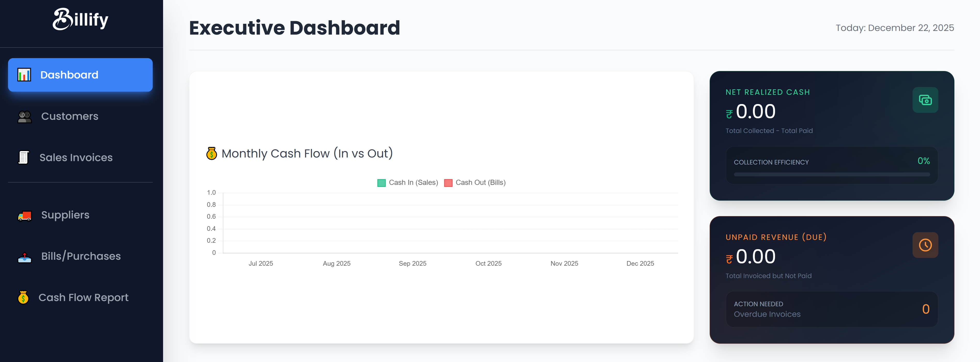
Task: Click the money bag emoji beside Monthly Cash Flow title
Action: click(211, 153)
